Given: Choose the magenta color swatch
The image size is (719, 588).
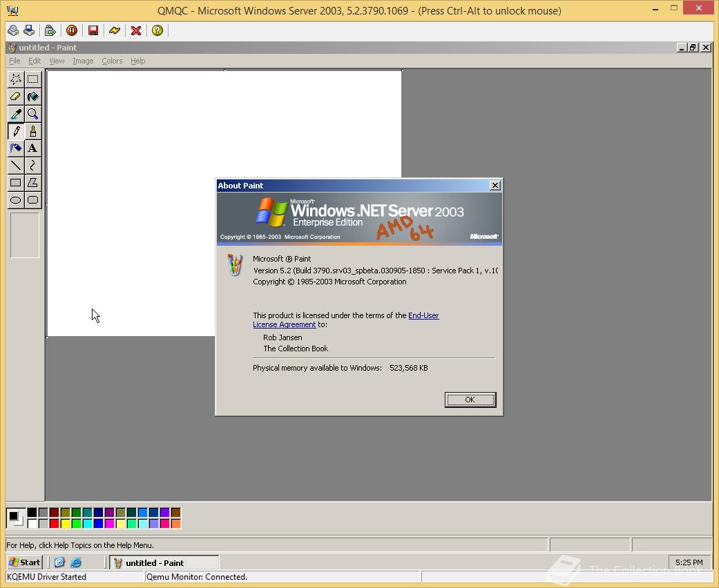Looking at the screenshot, I should (109, 523).
